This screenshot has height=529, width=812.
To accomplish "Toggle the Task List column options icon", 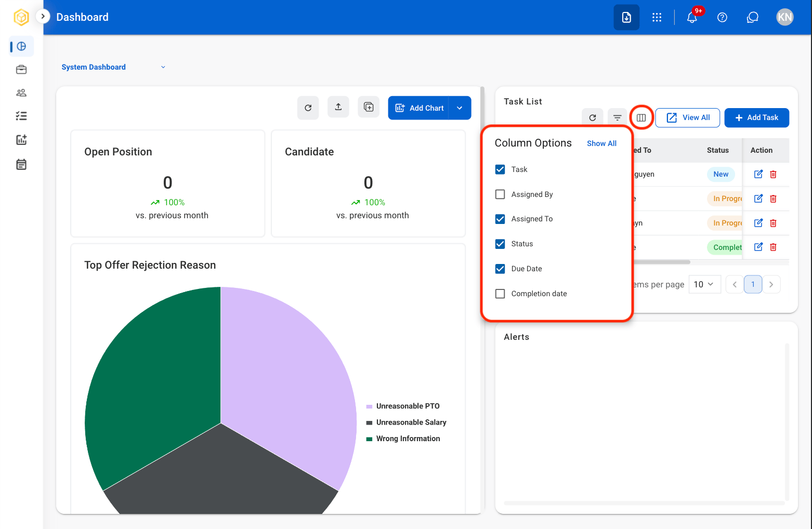I will [x=641, y=117].
